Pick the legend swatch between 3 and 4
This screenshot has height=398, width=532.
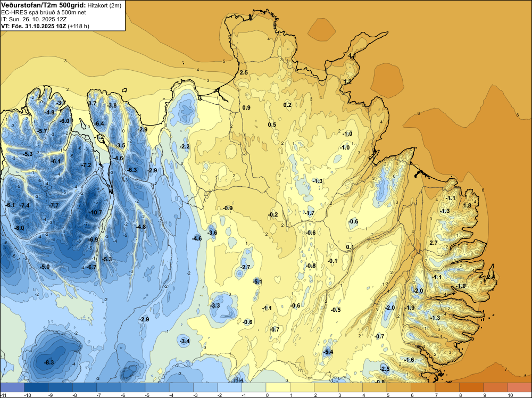[x=351, y=387]
